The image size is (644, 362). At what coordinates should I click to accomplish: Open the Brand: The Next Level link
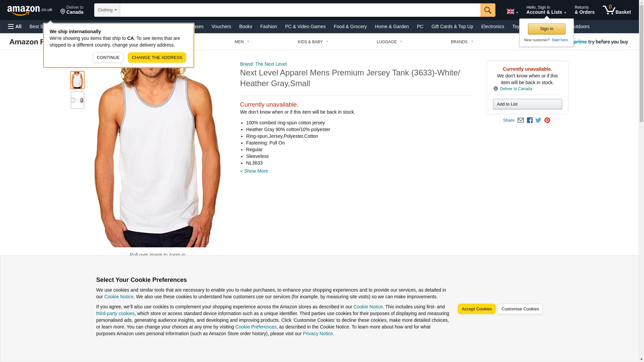click(263, 64)
